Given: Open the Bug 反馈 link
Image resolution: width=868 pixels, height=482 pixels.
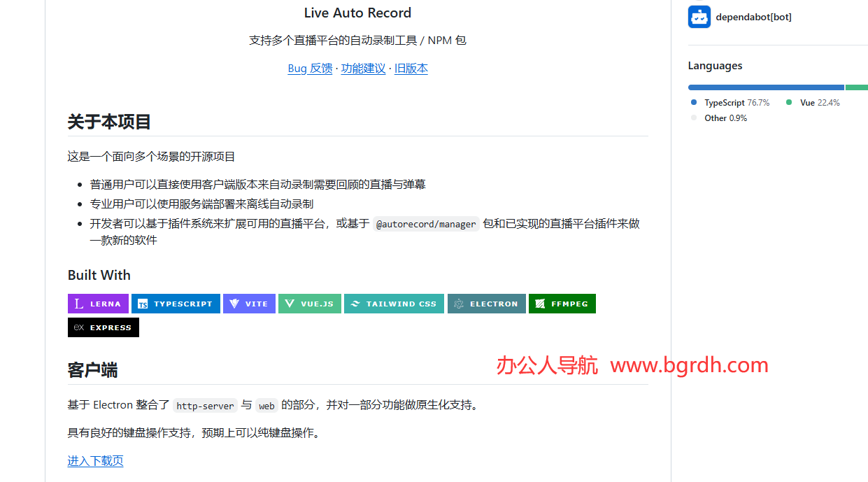Looking at the screenshot, I should (310, 68).
